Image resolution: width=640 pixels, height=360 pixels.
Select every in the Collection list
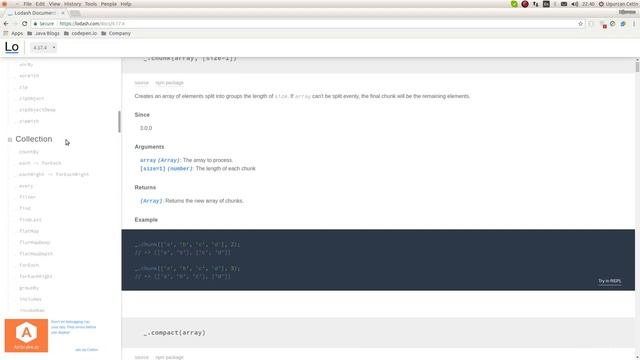pyautogui.click(x=26, y=186)
